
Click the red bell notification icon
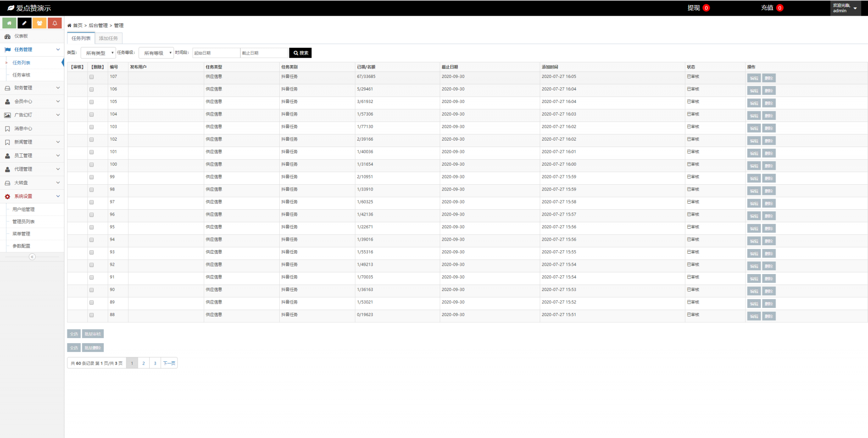(x=55, y=23)
